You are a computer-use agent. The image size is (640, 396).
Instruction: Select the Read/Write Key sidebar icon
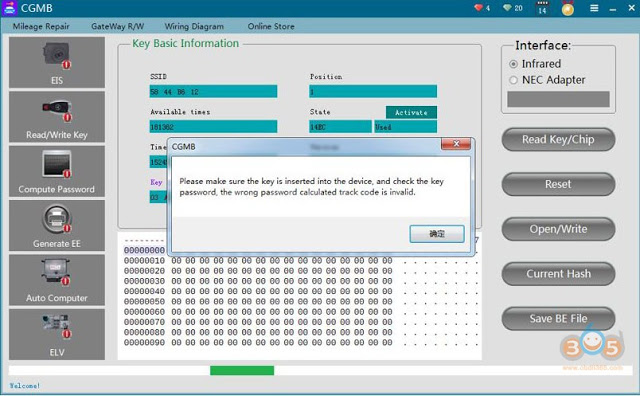tap(57, 116)
